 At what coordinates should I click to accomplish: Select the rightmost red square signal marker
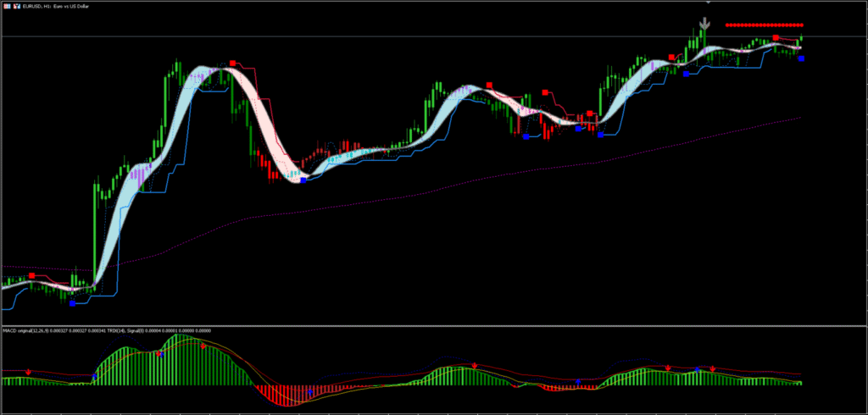[776, 38]
